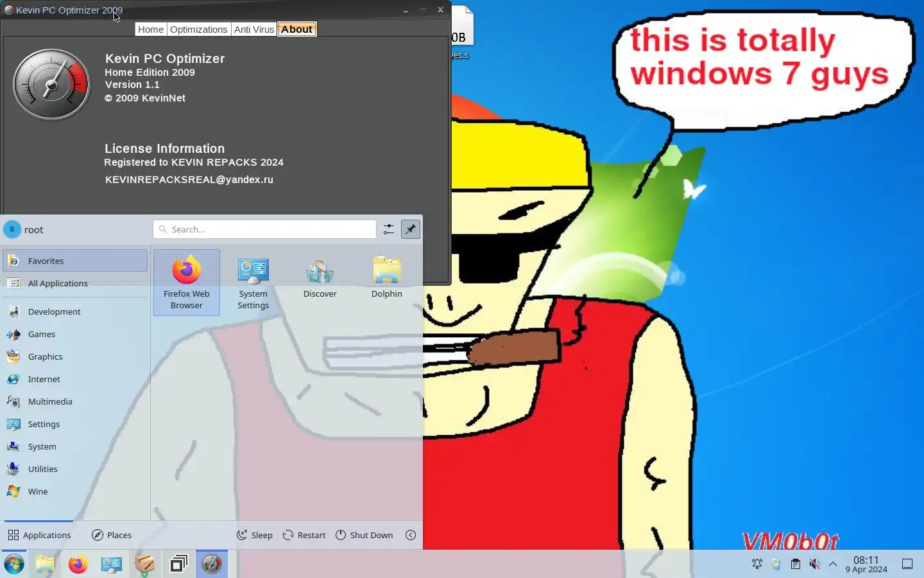Switch to Home tab in Kevin PC Optimizer

tap(151, 29)
